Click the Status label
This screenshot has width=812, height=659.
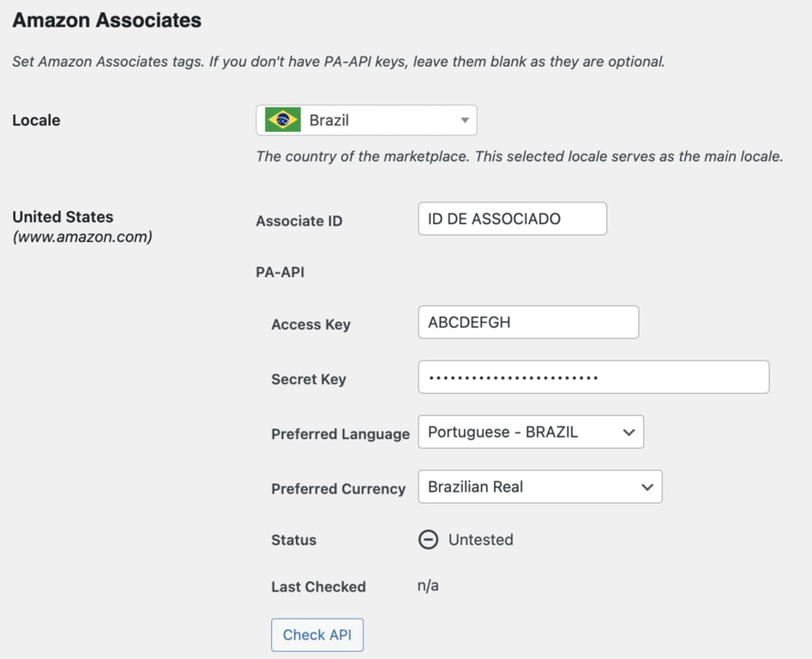[x=293, y=540]
